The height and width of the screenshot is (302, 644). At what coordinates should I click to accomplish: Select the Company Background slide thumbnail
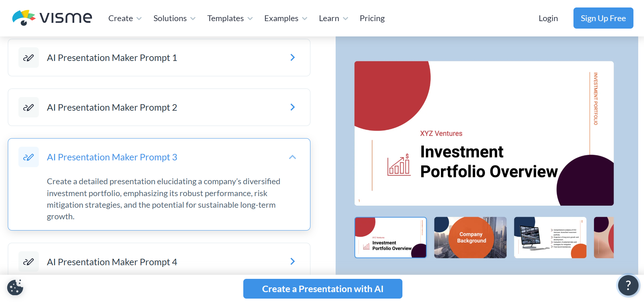(x=471, y=237)
